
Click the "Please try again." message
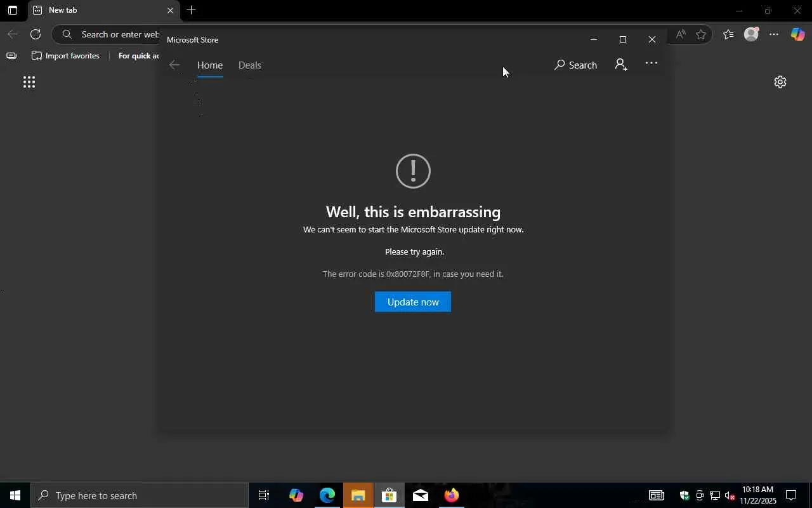point(414,252)
